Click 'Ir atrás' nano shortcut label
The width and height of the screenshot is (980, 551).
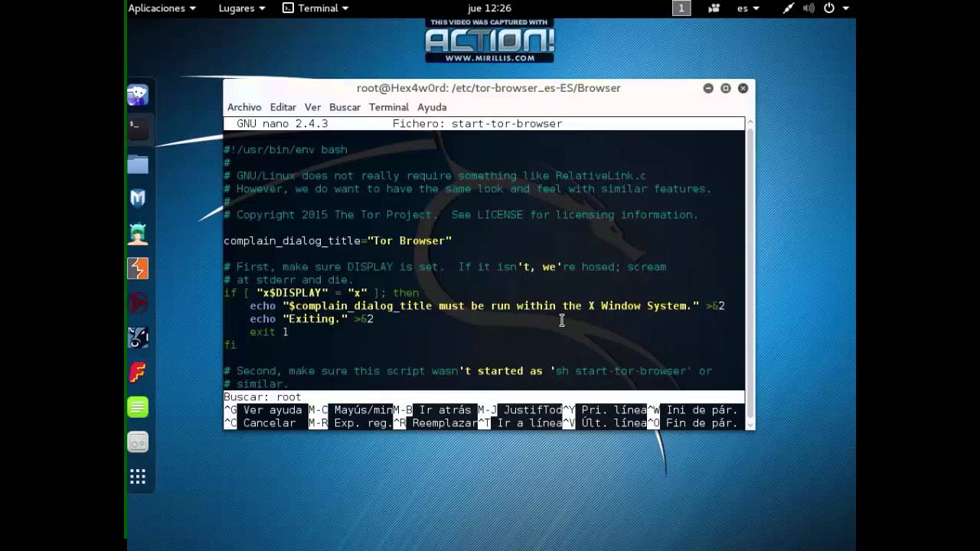[x=445, y=410]
